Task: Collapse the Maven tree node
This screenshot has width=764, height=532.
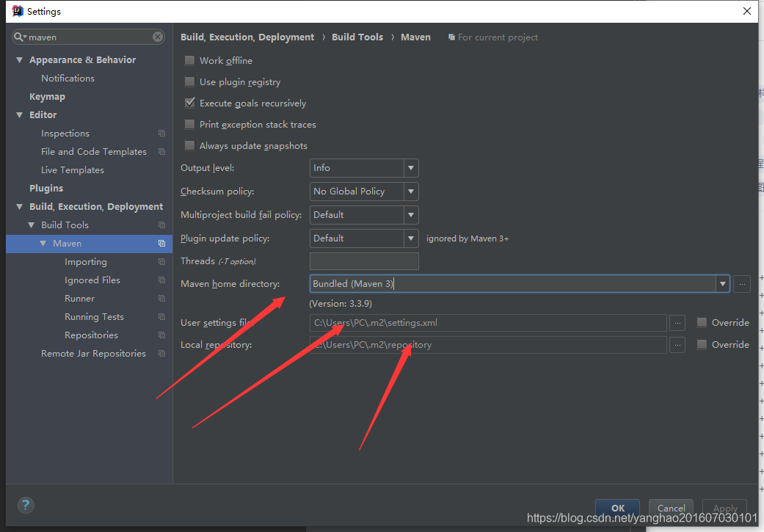Action: 43,243
